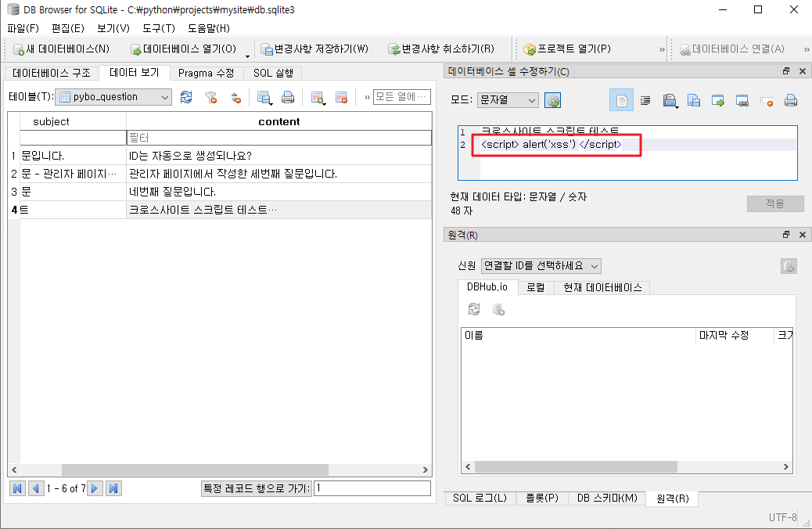812x529 pixels.
Task: Click the indent/format text icon in cell editor
Action: coord(645,100)
